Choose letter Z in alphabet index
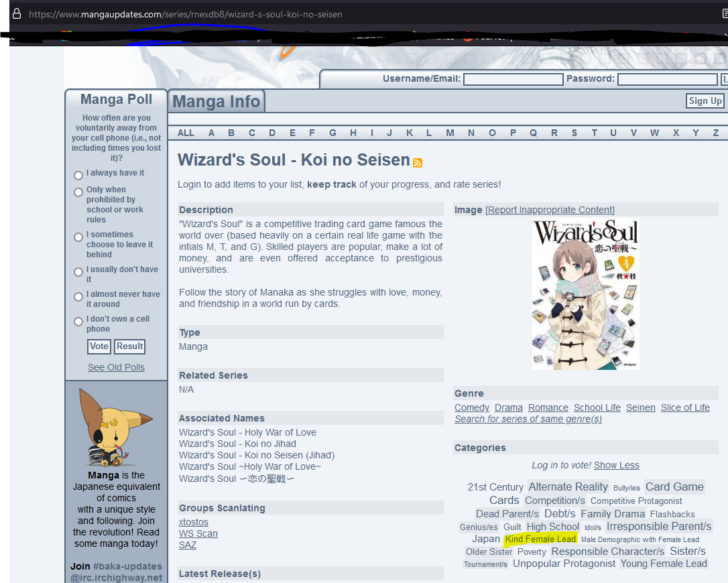The height and width of the screenshot is (583, 728). tap(715, 133)
